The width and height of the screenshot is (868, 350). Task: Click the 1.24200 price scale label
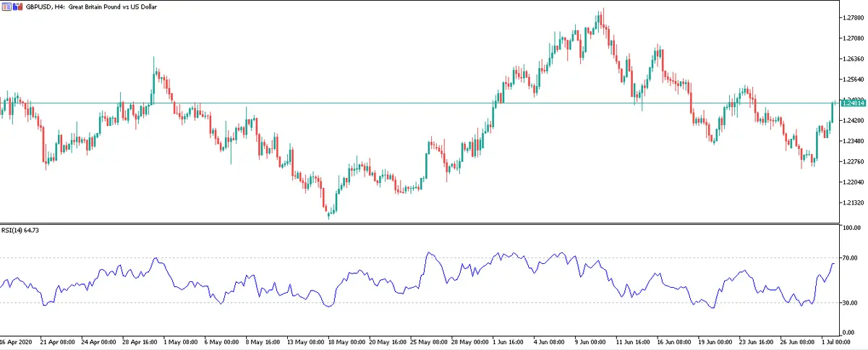click(852, 120)
